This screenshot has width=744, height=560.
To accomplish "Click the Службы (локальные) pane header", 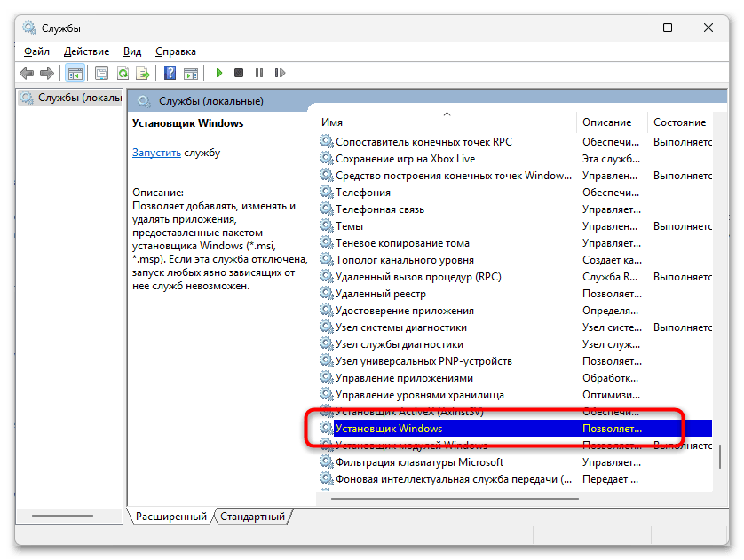I will [x=210, y=101].
